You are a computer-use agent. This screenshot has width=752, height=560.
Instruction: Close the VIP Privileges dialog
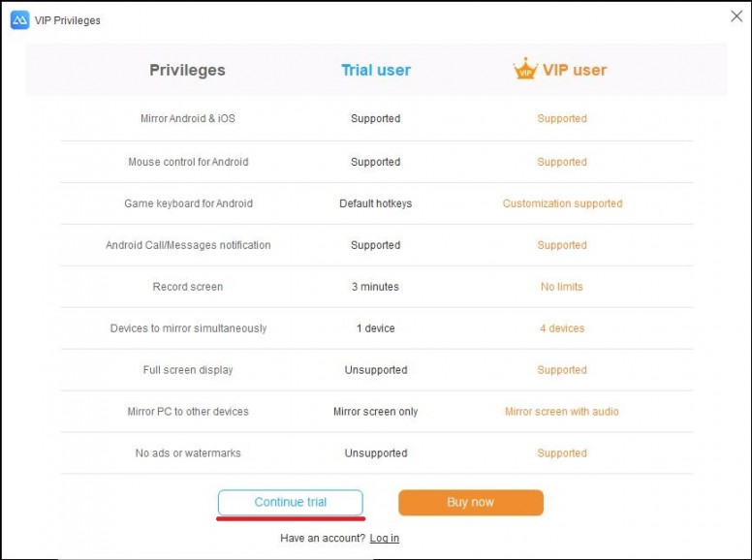click(736, 16)
